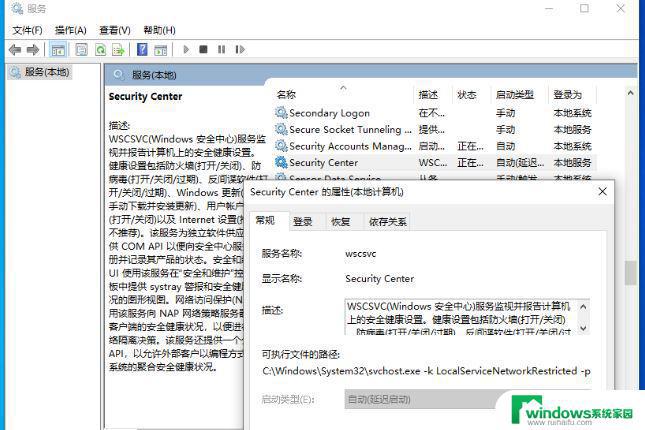Select the Secondary Logon service row
Image resolution: width=645 pixels, height=430 pixels.
point(434,113)
